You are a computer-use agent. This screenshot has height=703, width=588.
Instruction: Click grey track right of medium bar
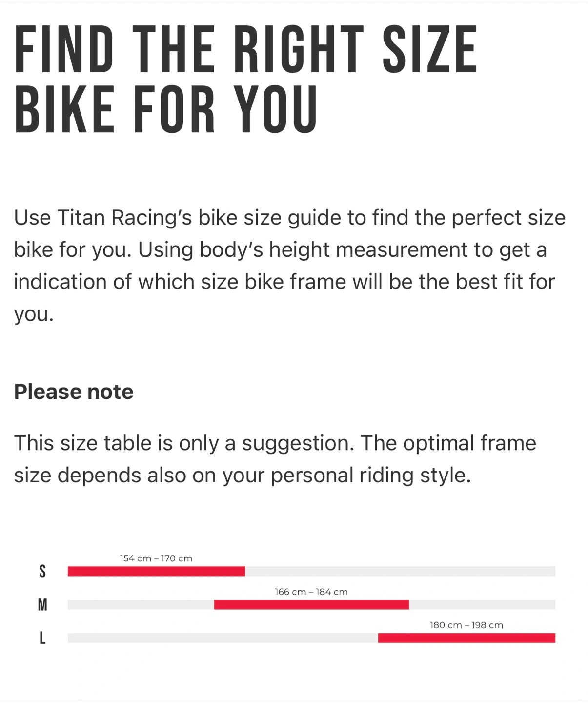pos(482,605)
